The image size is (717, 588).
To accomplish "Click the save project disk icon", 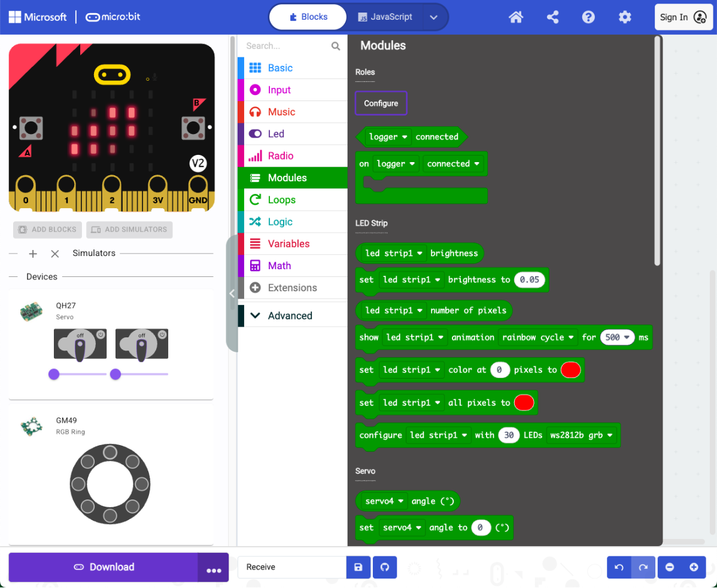I will (x=358, y=567).
